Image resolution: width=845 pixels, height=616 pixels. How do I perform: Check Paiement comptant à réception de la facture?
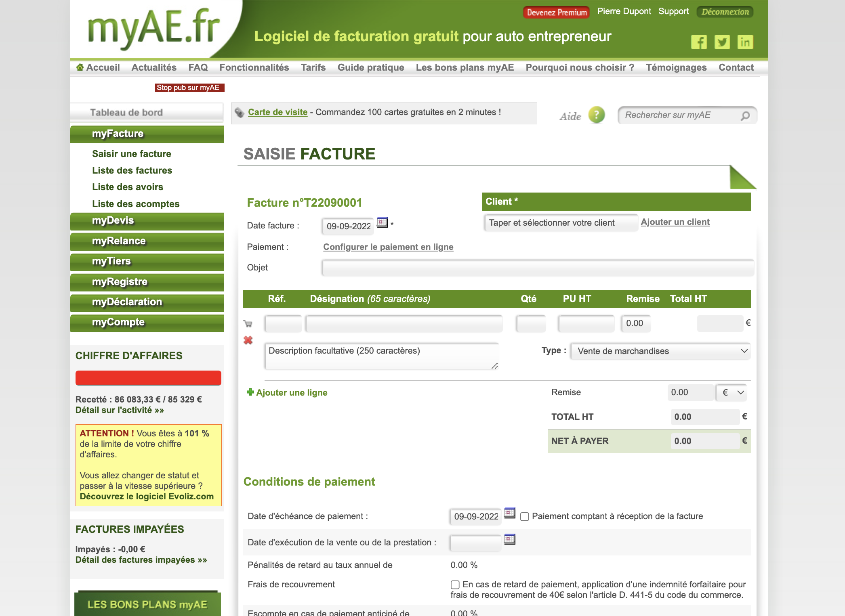pyautogui.click(x=524, y=516)
